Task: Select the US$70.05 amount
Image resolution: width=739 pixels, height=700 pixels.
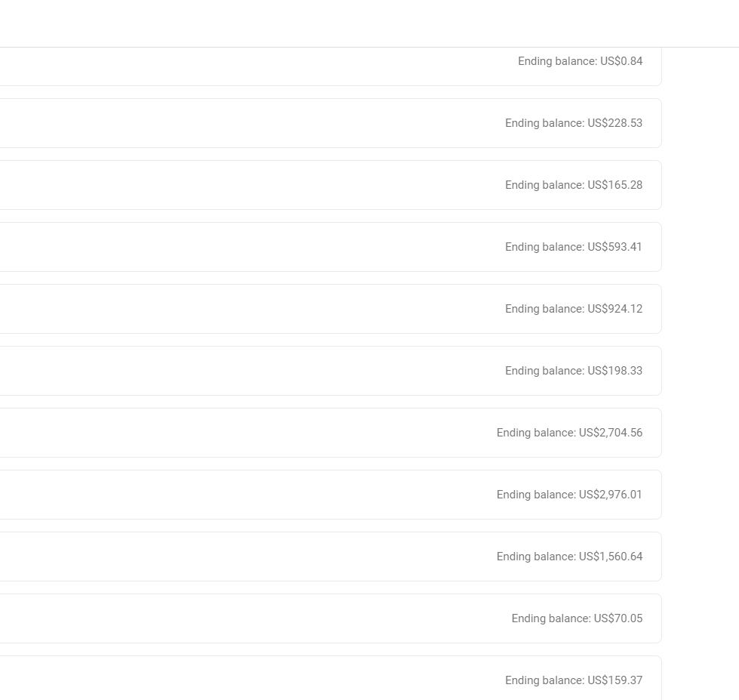Action: tap(618, 618)
